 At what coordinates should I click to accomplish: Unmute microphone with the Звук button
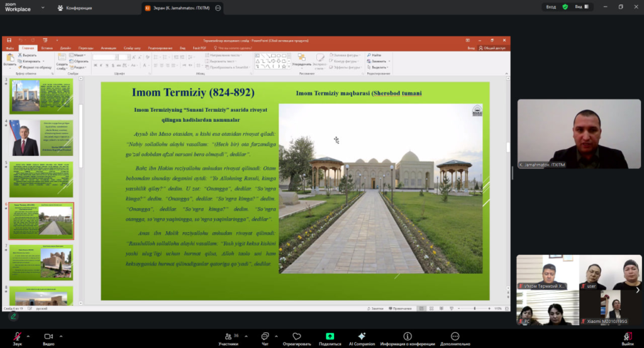pos(17,337)
